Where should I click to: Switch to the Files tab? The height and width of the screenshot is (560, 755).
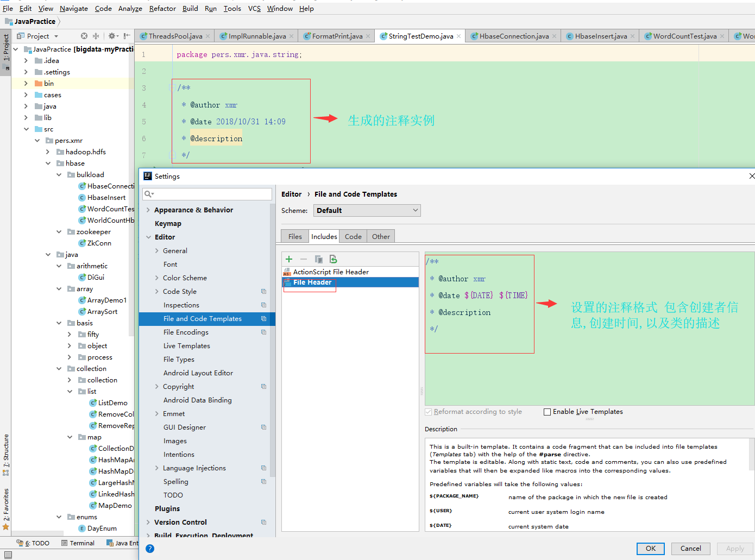click(295, 236)
